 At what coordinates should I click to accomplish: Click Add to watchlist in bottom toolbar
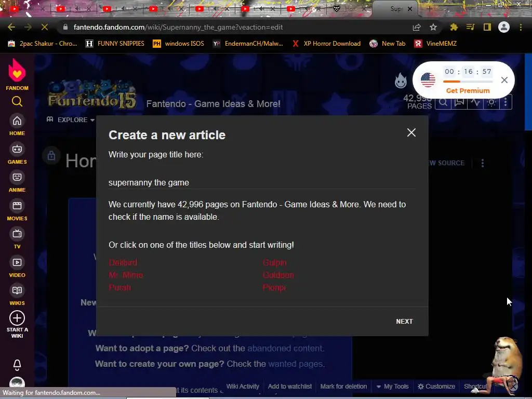(290, 386)
